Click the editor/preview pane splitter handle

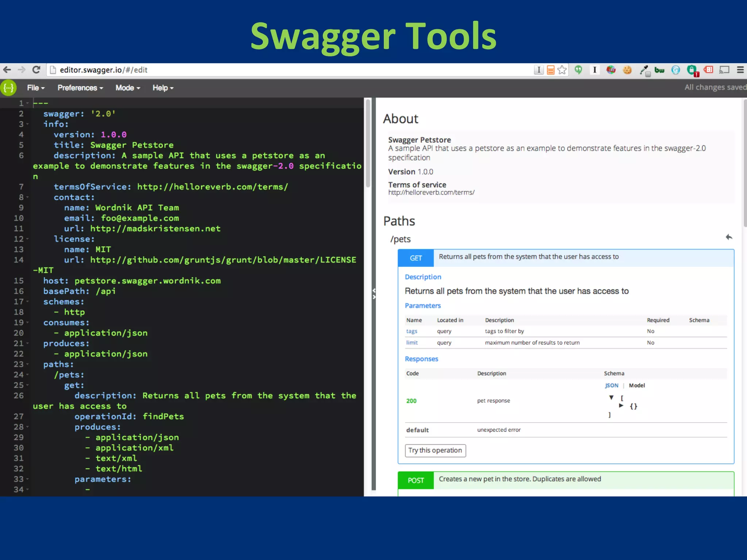pos(374,294)
